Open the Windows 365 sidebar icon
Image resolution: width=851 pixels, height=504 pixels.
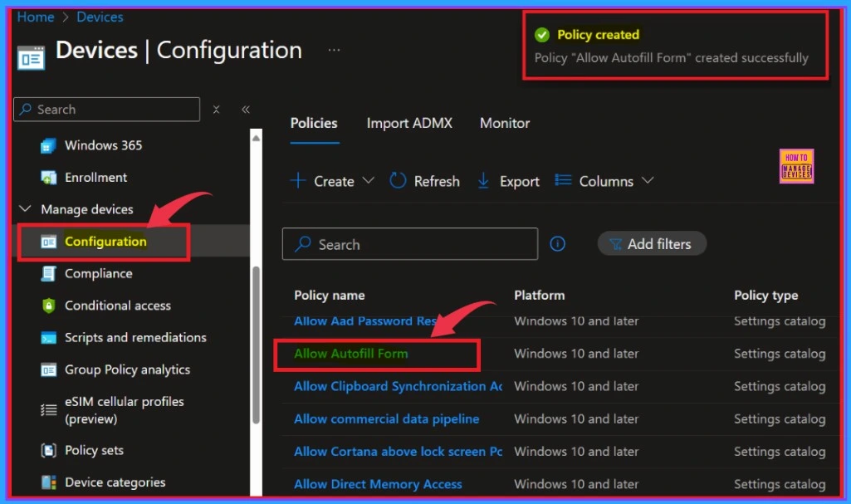48,145
